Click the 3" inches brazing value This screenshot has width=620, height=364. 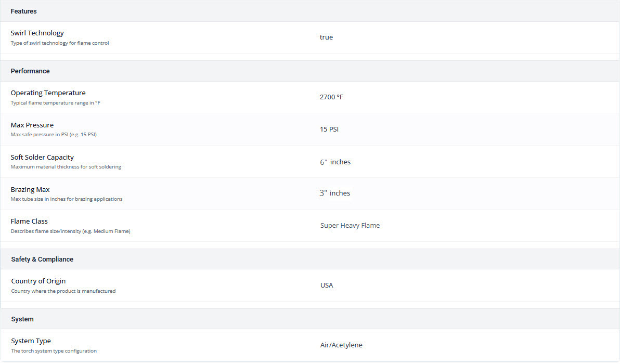point(334,193)
